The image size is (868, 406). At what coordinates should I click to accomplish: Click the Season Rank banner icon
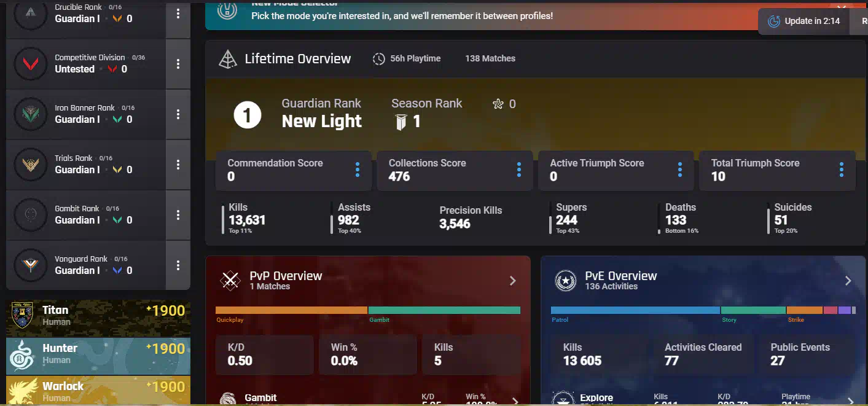(401, 122)
